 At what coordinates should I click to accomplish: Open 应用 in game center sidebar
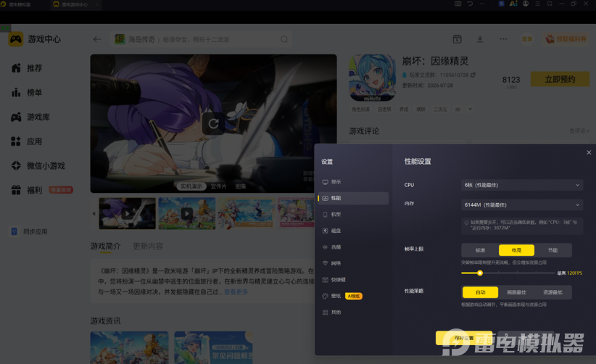[27, 141]
